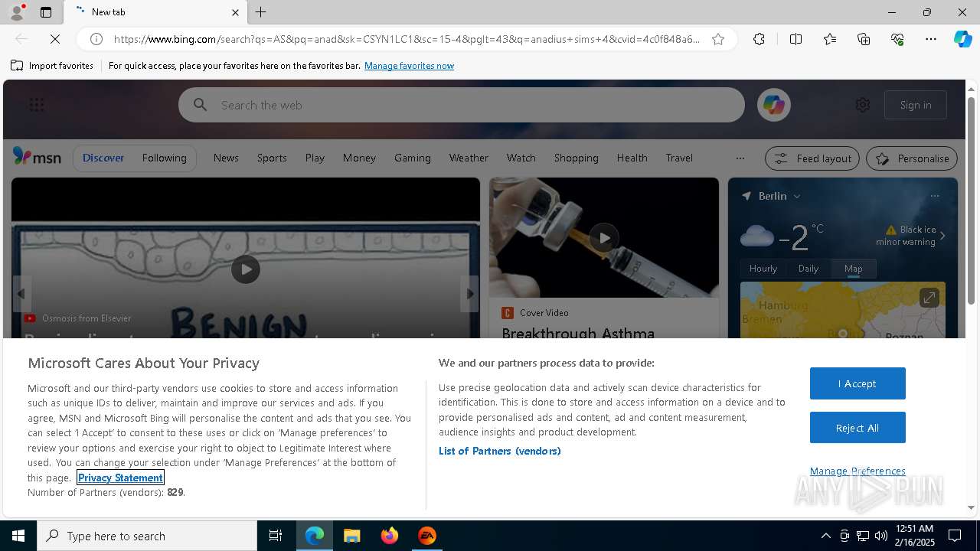Viewport: 980px width, 551px height.
Task: Open the Money category
Action: coord(359,158)
